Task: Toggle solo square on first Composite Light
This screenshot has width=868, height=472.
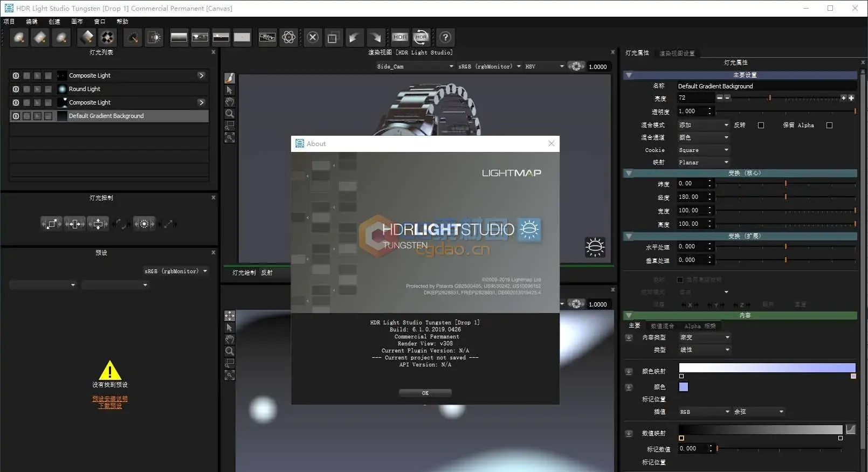Action: pyautogui.click(x=26, y=75)
